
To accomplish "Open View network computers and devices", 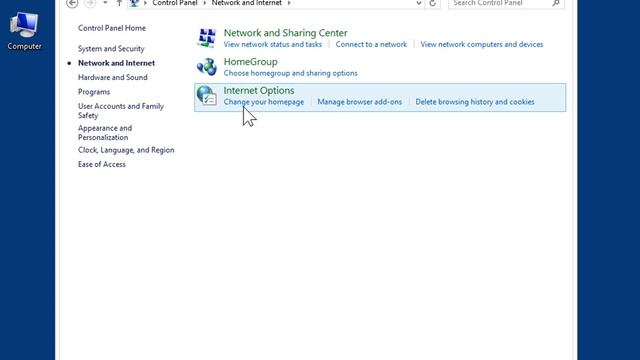I will coord(482,44).
